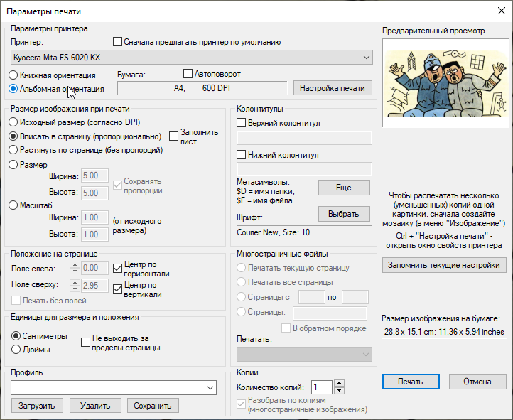The height and width of the screenshot is (420, 513).
Task: Increase the copy count with up arrow
Action: click(x=339, y=384)
